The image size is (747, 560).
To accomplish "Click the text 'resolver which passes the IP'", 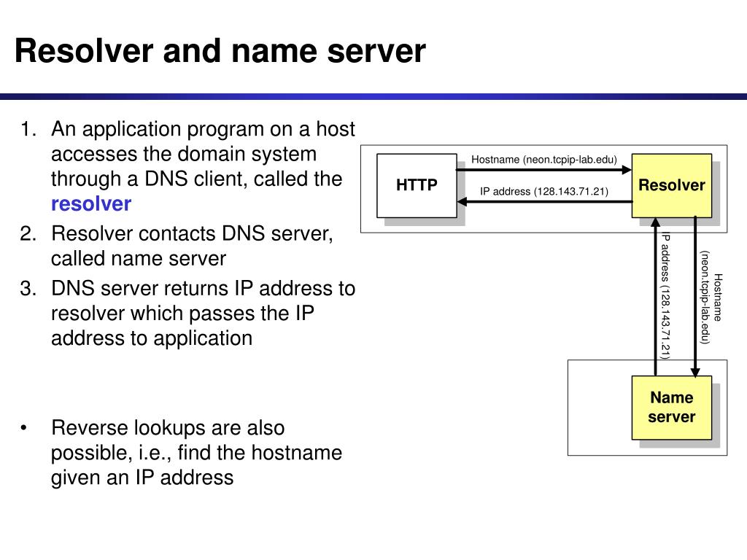I will coord(182,314).
